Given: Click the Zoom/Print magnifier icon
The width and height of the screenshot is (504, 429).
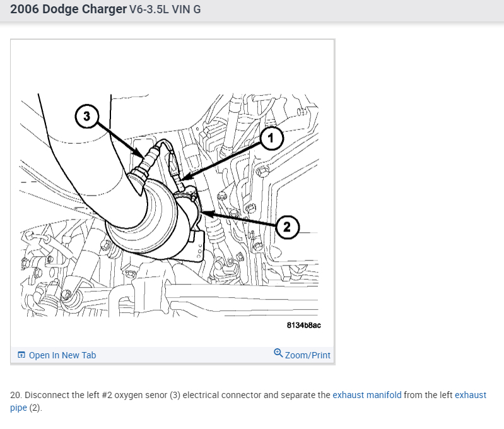Looking at the screenshot, I should 278,353.
